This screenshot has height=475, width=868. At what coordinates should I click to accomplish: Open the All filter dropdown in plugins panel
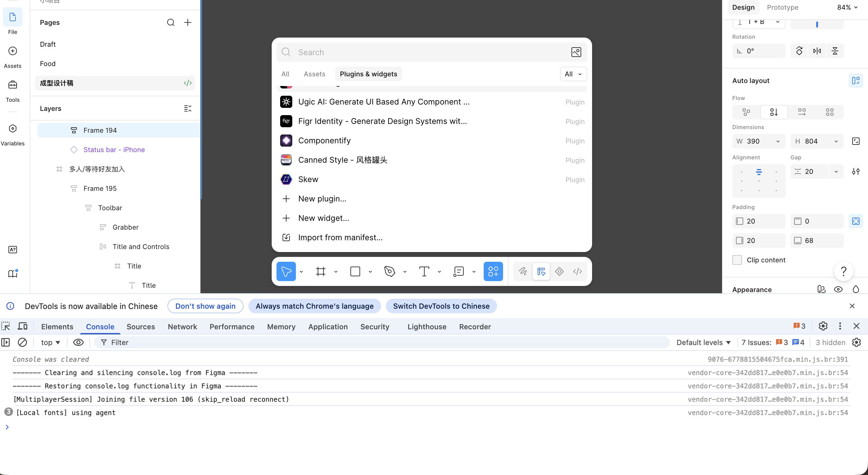pos(573,74)
